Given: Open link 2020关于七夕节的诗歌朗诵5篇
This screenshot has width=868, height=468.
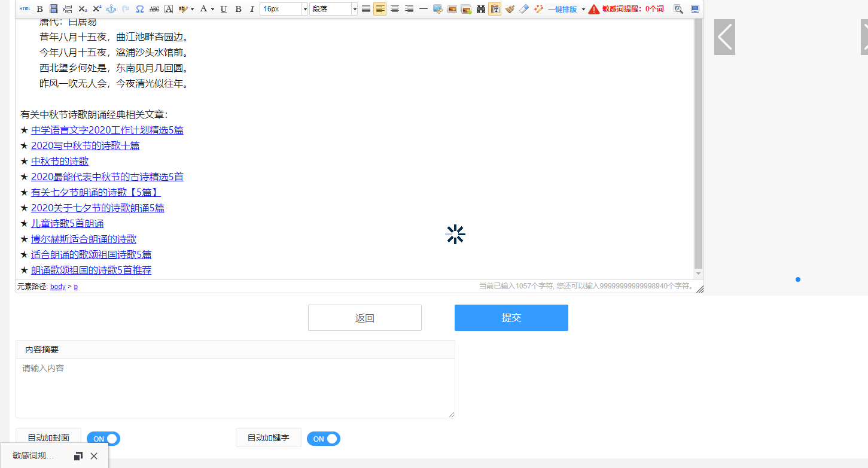Looking at the screenshot, I should point(98,208).
